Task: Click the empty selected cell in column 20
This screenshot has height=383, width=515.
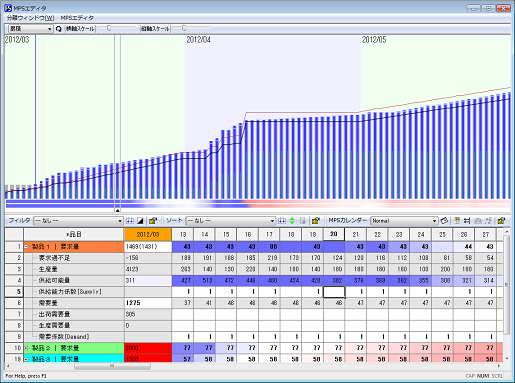Action: 334,292
